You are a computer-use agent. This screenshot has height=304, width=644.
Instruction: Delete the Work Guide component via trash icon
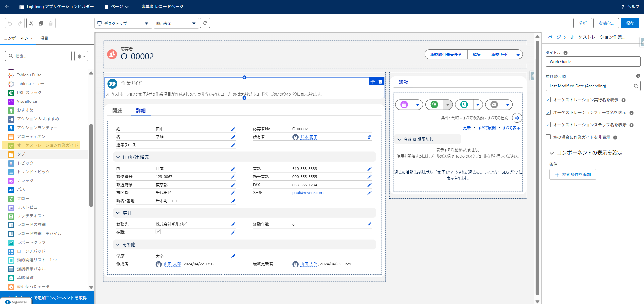[380, 82]
